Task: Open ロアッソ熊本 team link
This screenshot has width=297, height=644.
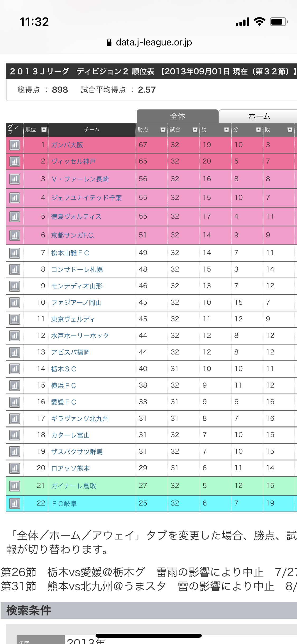Action: 70,468
